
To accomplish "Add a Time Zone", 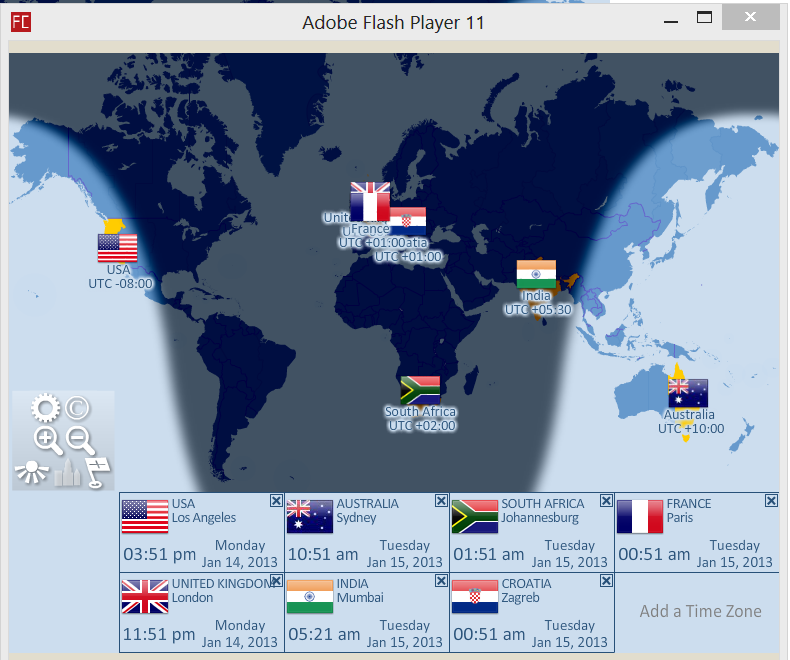I will 700,611.
